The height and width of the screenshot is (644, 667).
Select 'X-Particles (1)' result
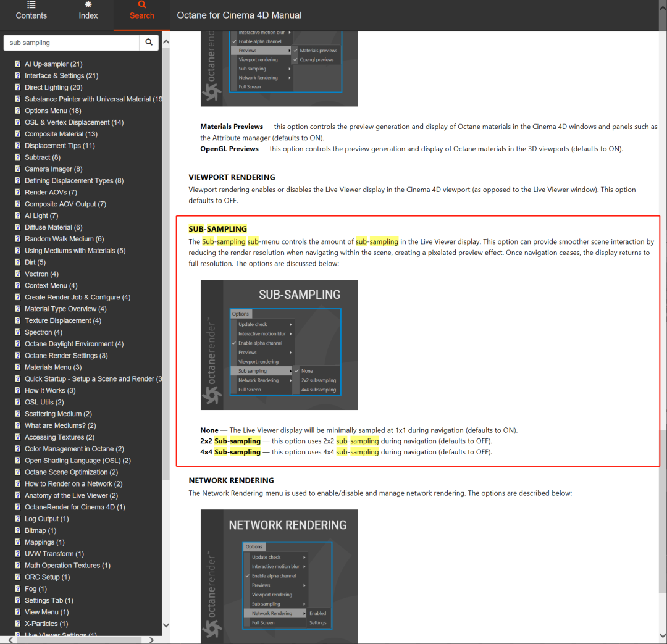[46, 624]
